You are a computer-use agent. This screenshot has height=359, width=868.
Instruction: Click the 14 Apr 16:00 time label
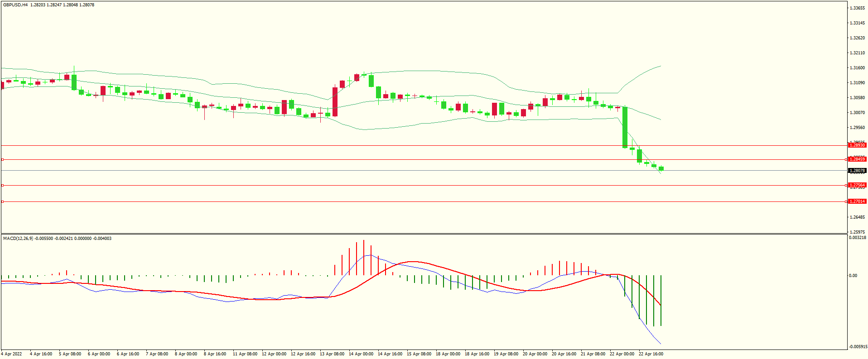point(390,354)
